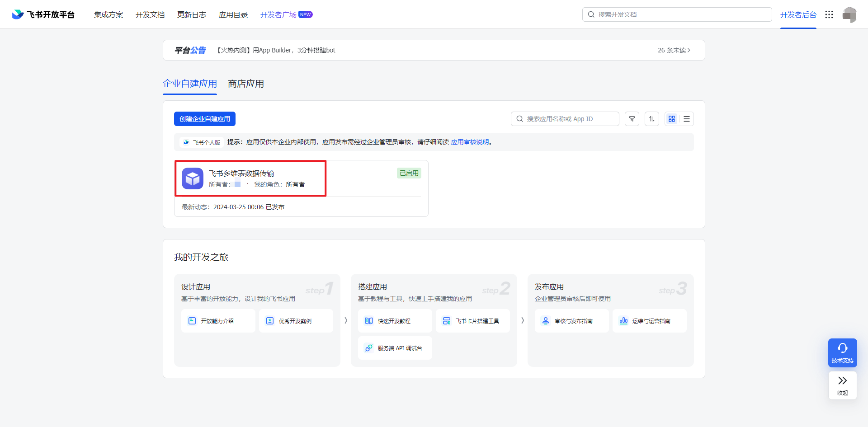Expand 26 条未读 announcements
The image size is (868, 427).
point(674,50)
